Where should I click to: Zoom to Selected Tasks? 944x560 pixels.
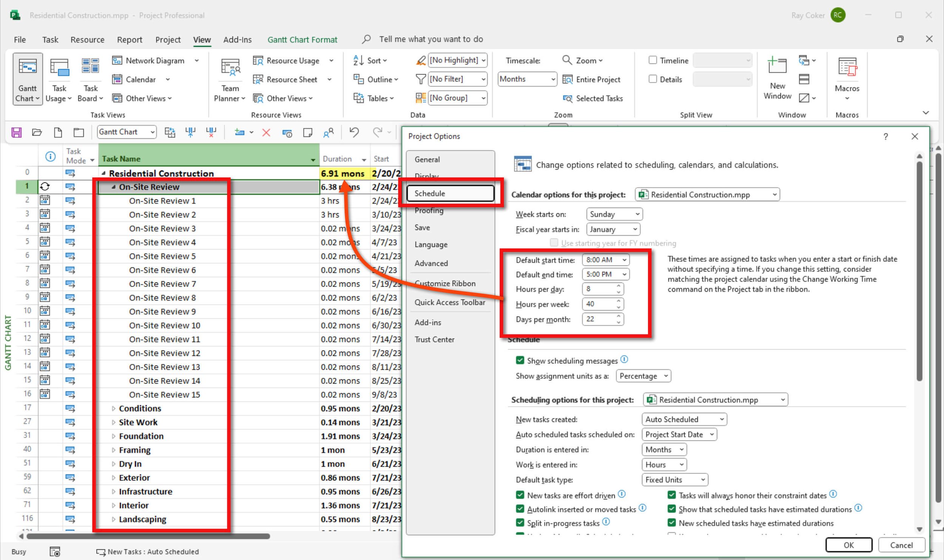(x=592, y=98)
